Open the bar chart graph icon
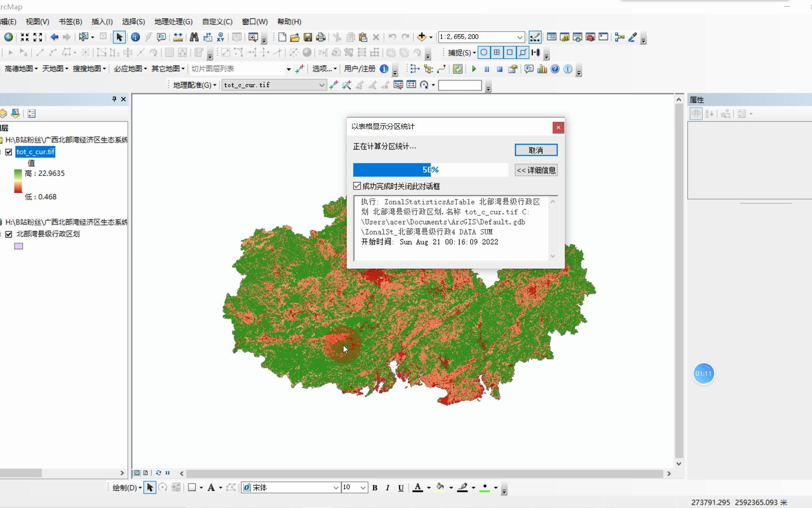The width and height of the screenshot is (812, 508). [542, 69]
